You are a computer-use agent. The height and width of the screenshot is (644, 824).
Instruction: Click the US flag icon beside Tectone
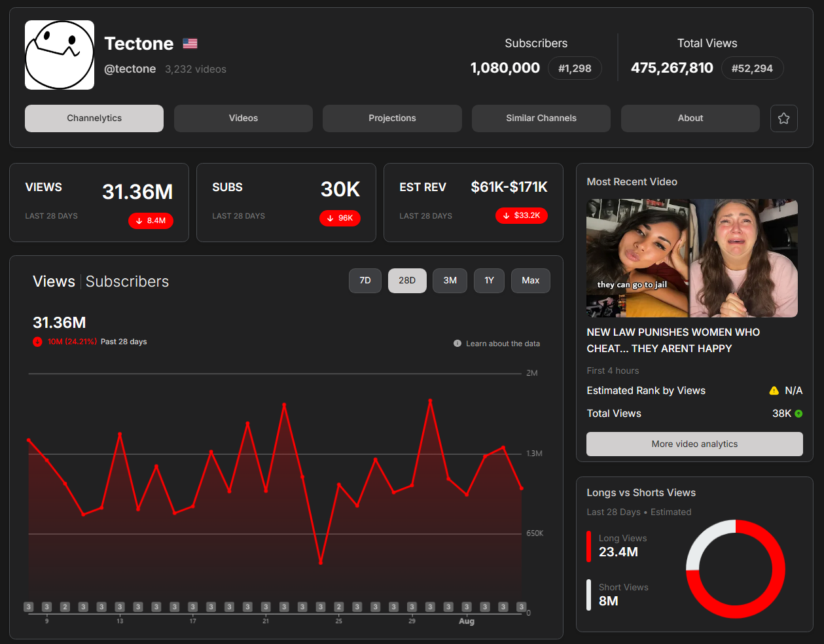click(x=190, y=44)
